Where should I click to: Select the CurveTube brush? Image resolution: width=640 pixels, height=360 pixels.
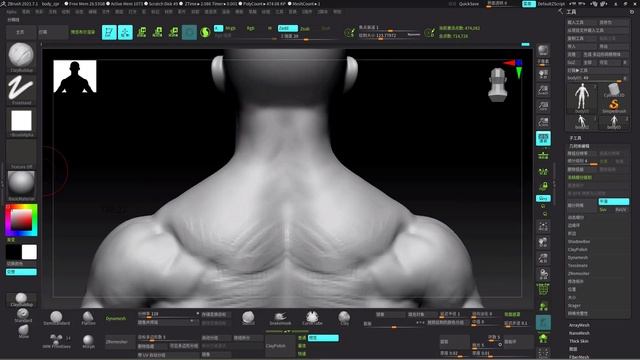pos(312,318)
